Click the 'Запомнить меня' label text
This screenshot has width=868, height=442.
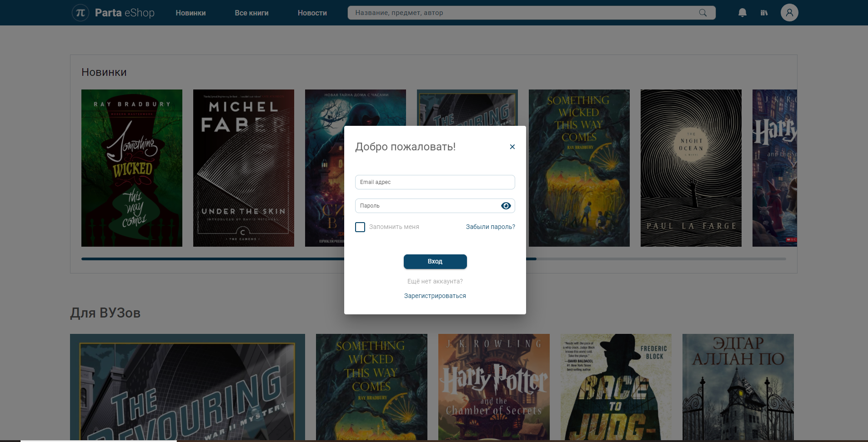pos(394,227)
